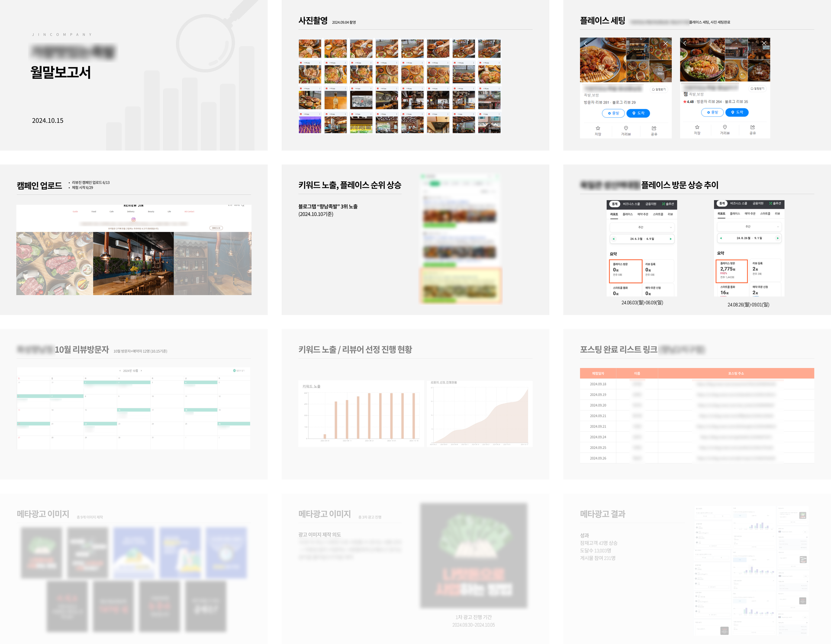831x644 pixels.
Task: Open AD Contact menu on Review Jin page
Action: [190, 212]
